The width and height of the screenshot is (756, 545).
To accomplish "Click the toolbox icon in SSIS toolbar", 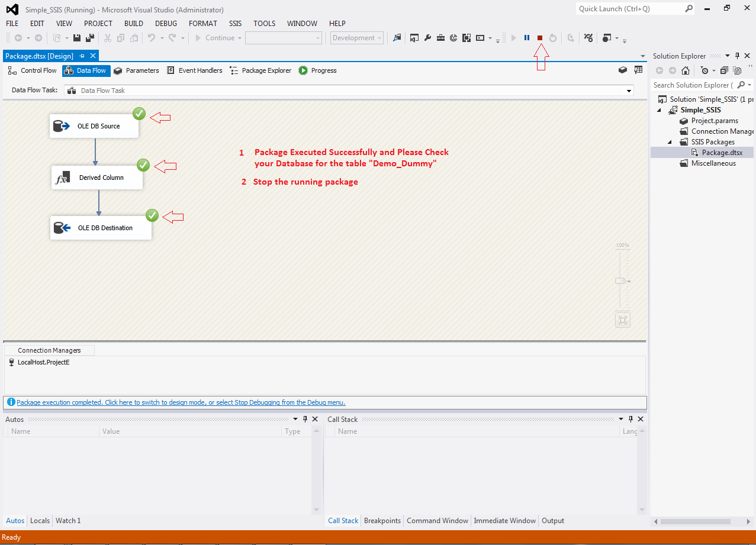I will click(441, 38).
